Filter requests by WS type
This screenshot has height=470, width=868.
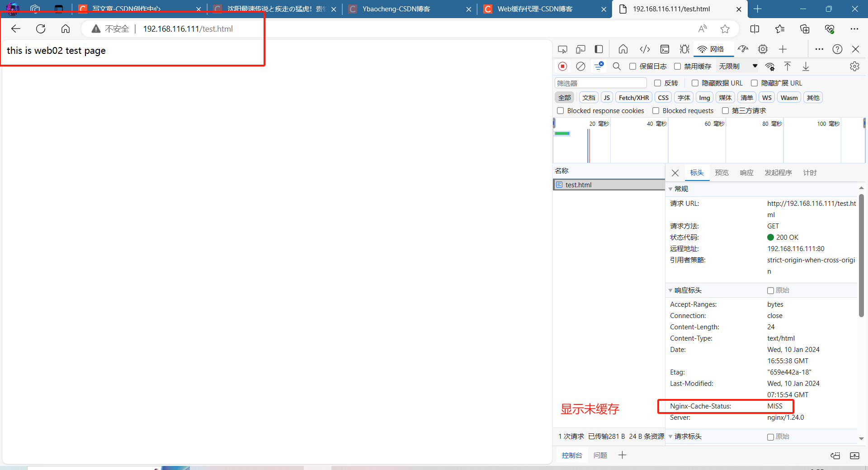(767, 98)
